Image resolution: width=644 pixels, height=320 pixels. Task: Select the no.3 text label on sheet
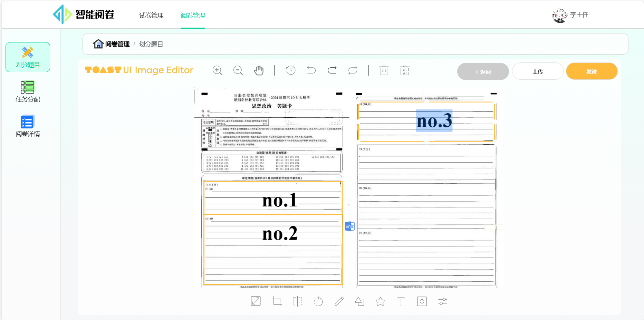(434, 121)
